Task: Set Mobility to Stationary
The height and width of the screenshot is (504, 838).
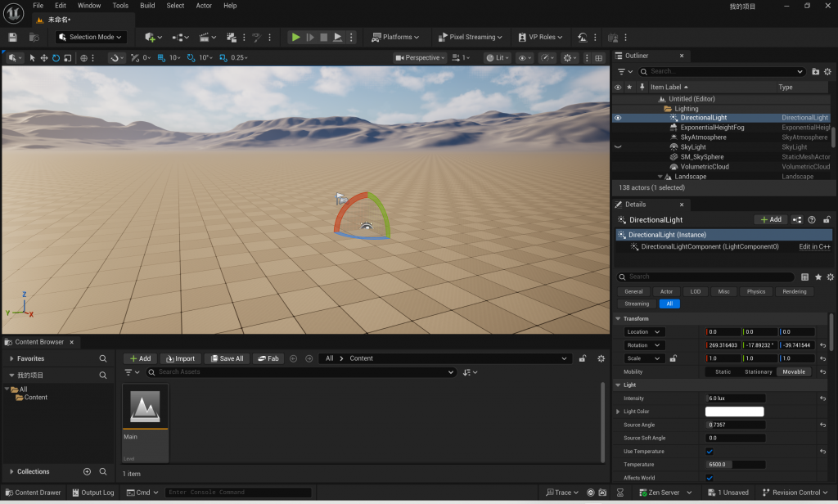Action: (x=758, y=372)
